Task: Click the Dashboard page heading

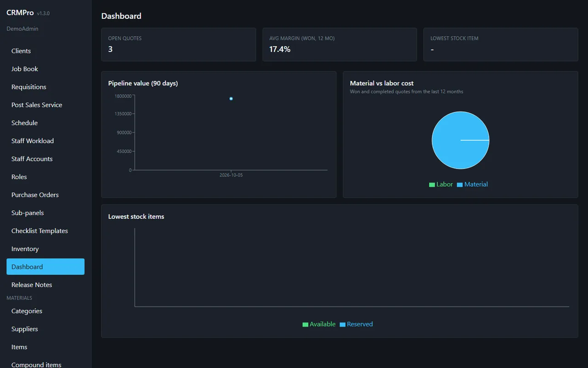Action: [121, 16]
